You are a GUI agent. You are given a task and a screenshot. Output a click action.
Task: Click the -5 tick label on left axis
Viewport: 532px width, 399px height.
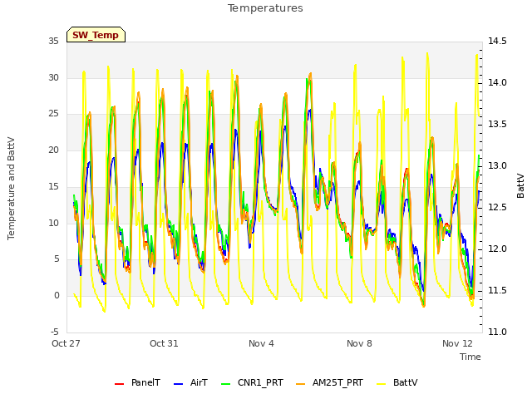(x=54, y=332)
